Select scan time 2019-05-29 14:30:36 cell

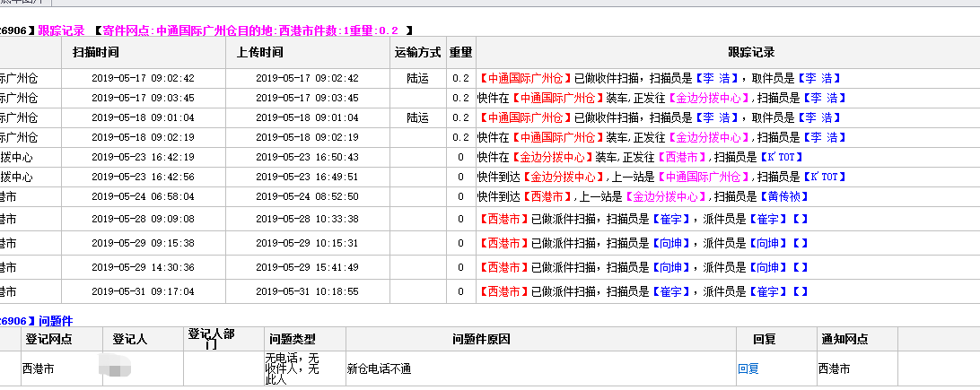click(143, 268)
